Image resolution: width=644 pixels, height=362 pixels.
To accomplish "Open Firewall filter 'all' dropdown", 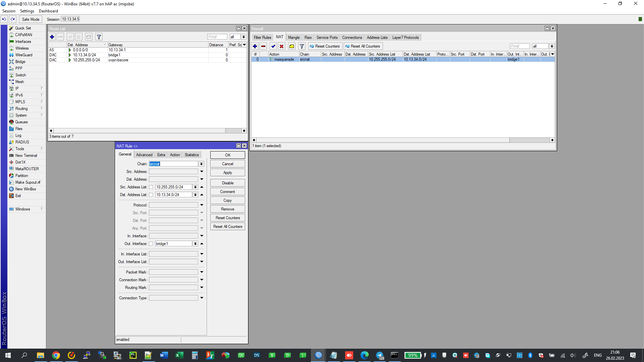I will click(x=552, y=46).
